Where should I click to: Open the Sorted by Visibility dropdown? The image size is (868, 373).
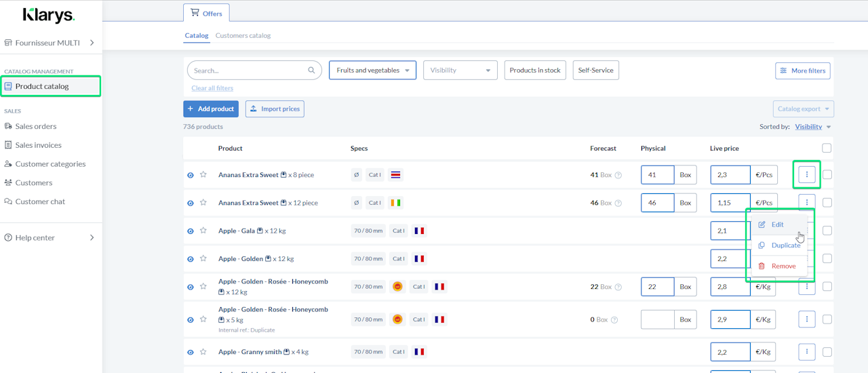812,127
